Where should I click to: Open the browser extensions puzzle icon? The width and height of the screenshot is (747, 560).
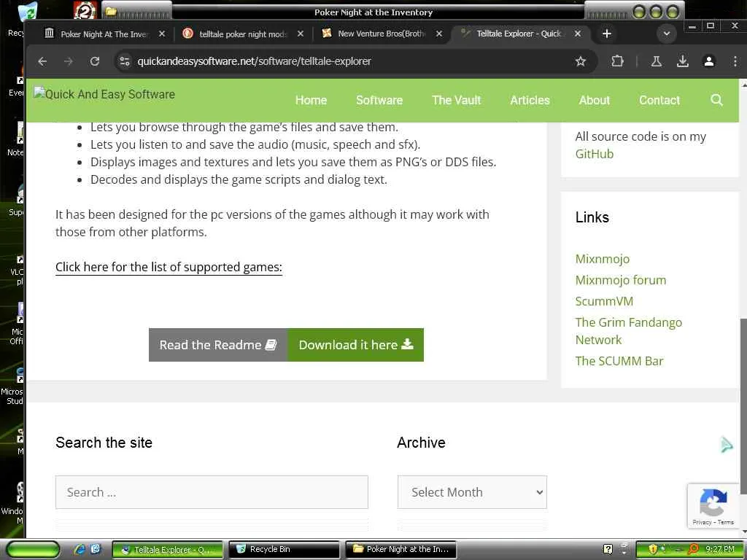tap(617, 61)
